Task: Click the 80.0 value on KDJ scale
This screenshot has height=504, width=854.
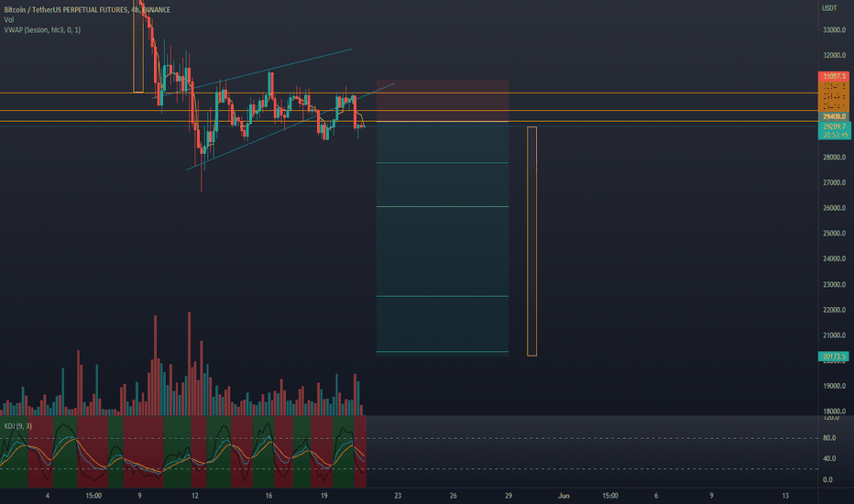Action: tap(829, 438)
